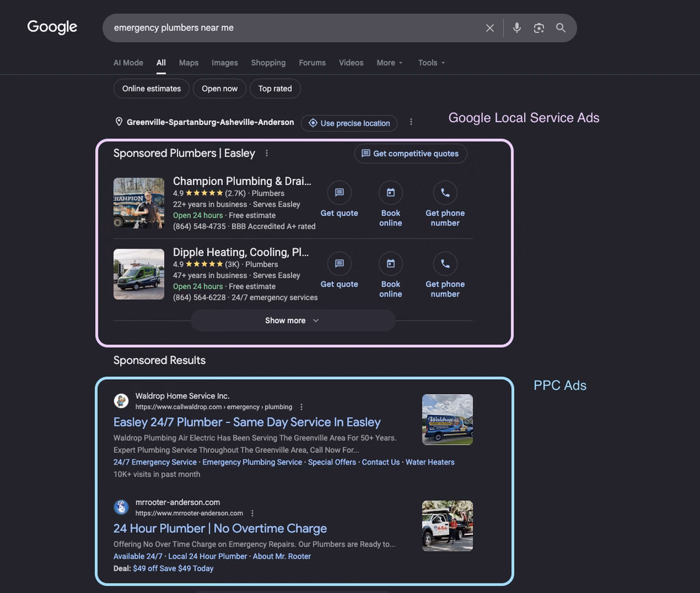Switch to the Maps tab

click(x=189, y=63)
